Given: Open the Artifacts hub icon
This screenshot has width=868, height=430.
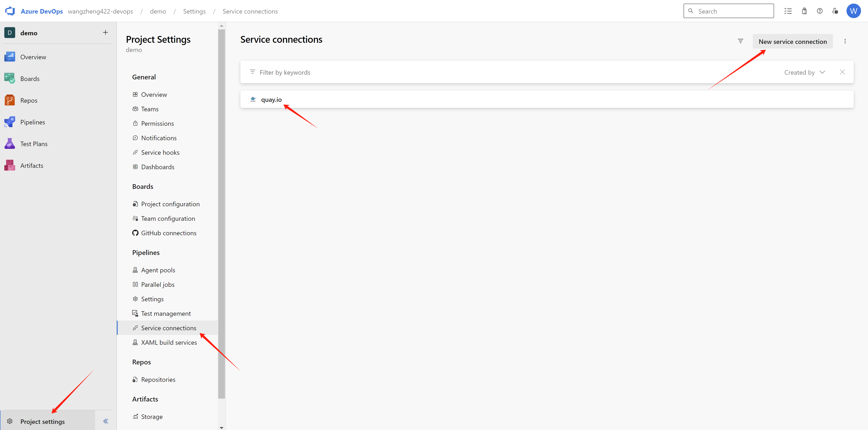Looking at the screenshot, I should (10, 165).
